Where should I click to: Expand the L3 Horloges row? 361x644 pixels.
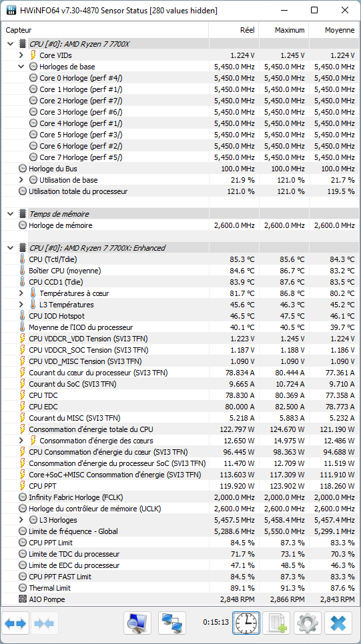21,520
